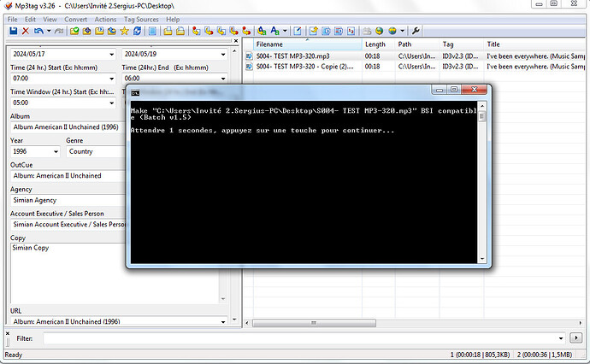Open the dropdown arrow beside Actions Quick icon
590x364 pixels.
[x=285, y=31]
